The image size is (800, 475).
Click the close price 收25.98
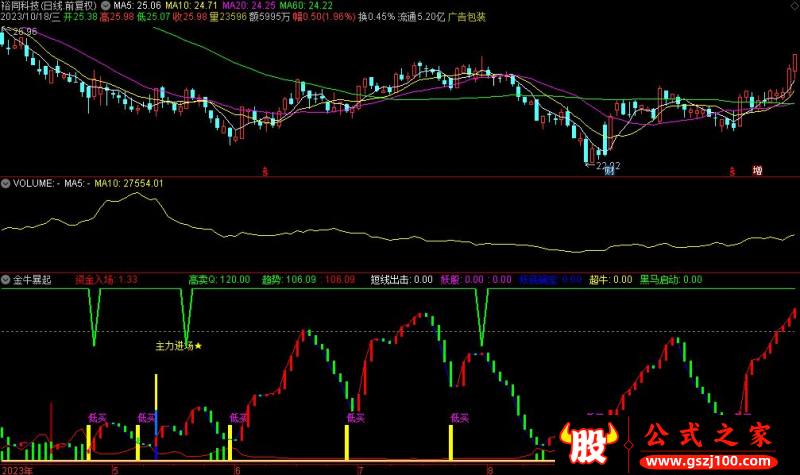[x=190, y=17]
